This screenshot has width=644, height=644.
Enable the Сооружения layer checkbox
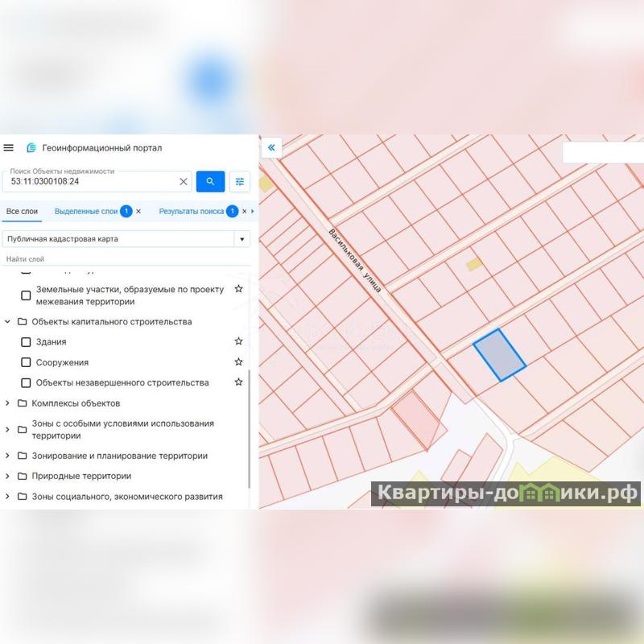pyautogui.click(x=26, y=362)
